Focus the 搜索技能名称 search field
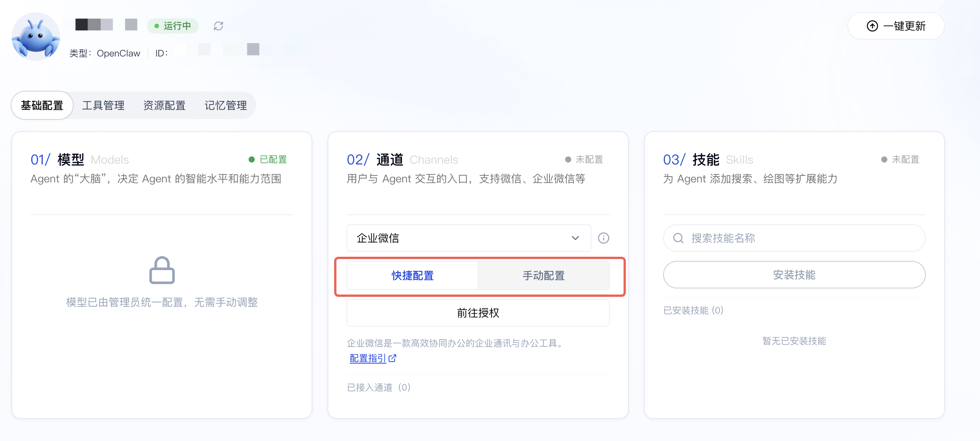Screen dimensions: 980x441 [x=794, y=238]
